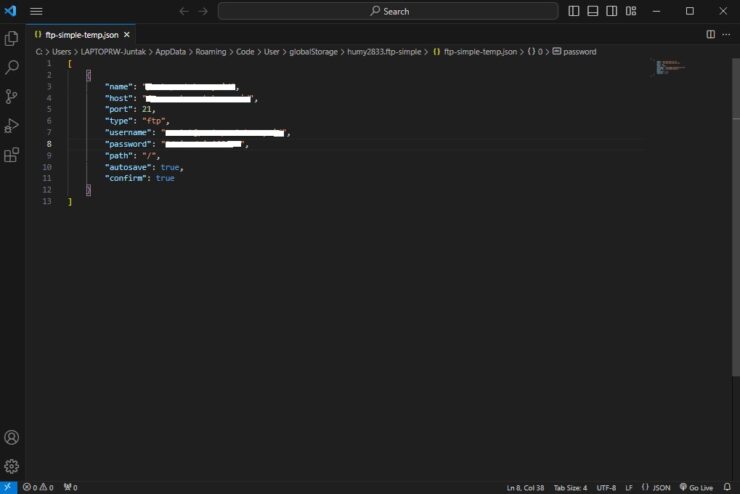
Task: Click the "ftp" type value
Action: 154,121
